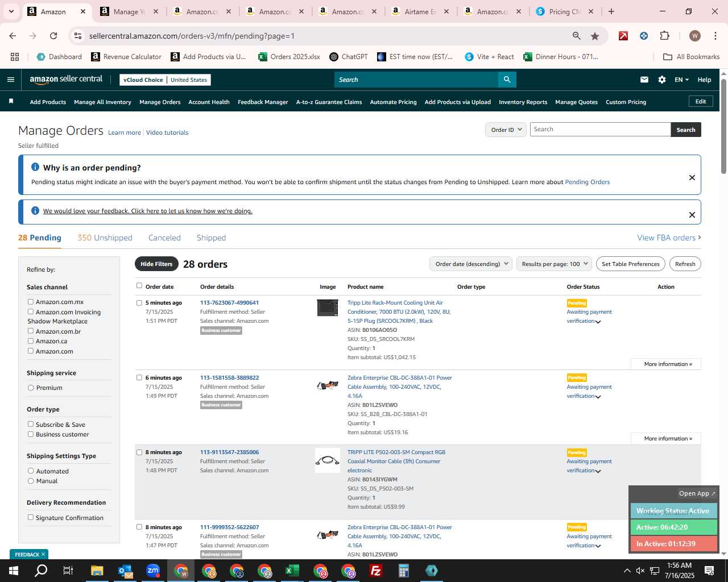This screenshot has width=728, height=582.
Task: Check the Amazon.com.mx sales channel filter
Action: [31, 302]
